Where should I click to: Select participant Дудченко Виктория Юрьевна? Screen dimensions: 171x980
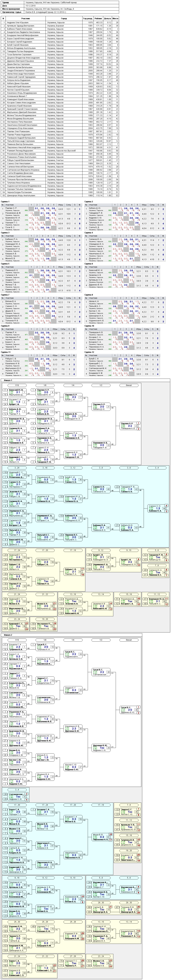pos(20,61)
